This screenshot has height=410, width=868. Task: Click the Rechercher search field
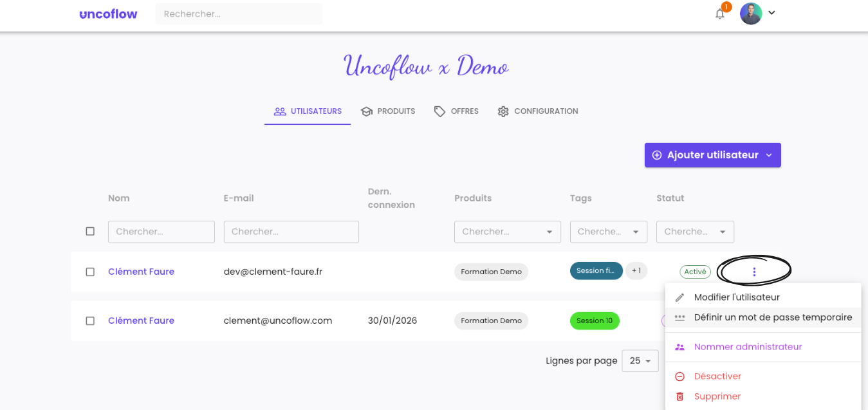(239, 14)
